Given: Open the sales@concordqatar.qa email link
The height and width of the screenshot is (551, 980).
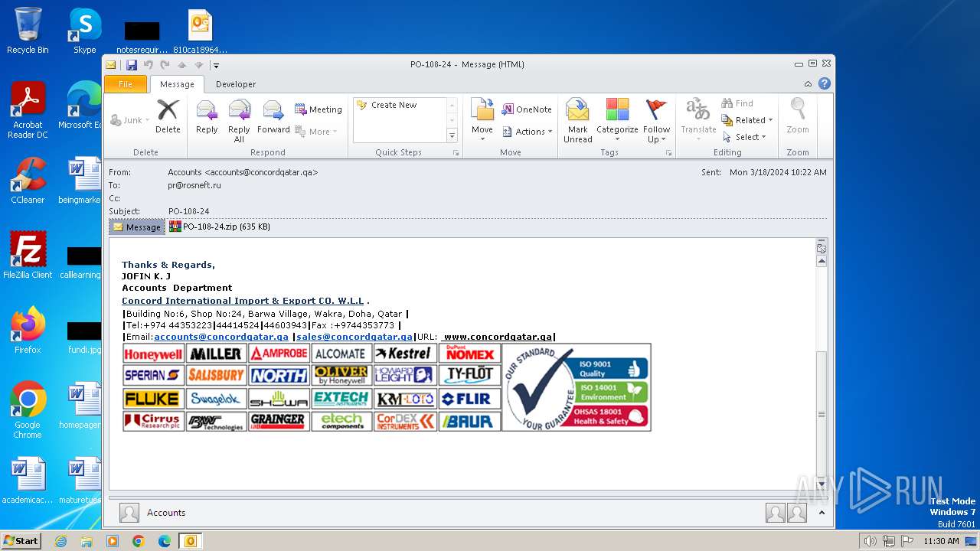Looking at the screenshot, I should click(354, 337).
